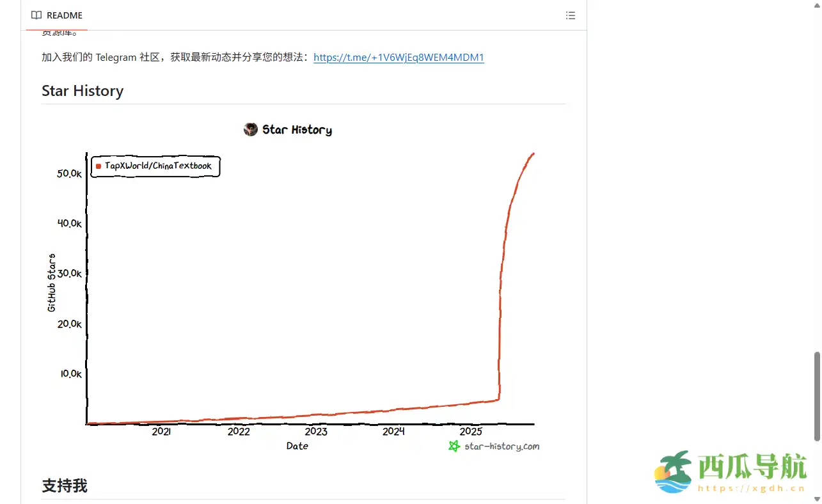Image resolution: width=822 pixels, height=504 pixels.
Task: Click the green star-history.com star logo
Action: pos(454,446)
